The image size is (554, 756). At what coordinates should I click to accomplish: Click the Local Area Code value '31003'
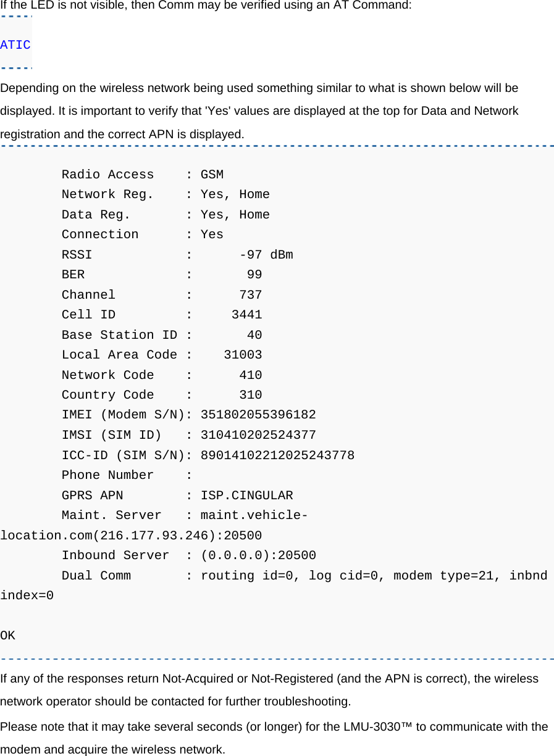tap(243, 355)
